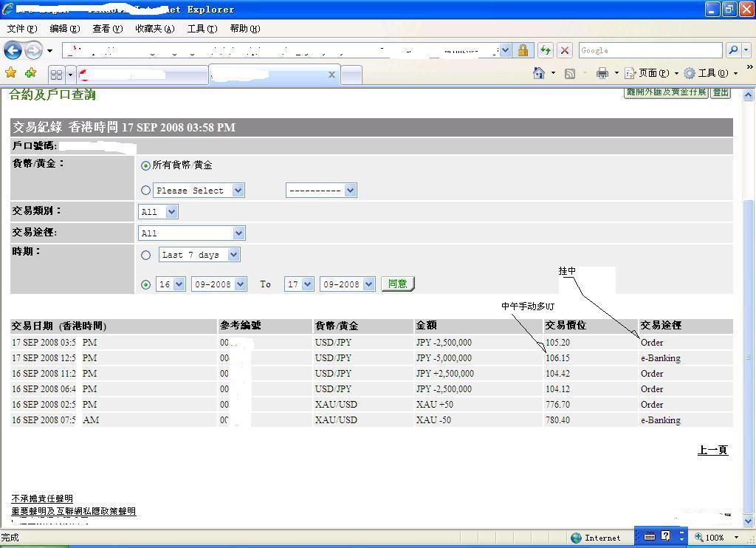
Task: Open the start day 16 dropdown
Action: coord(171,284)
